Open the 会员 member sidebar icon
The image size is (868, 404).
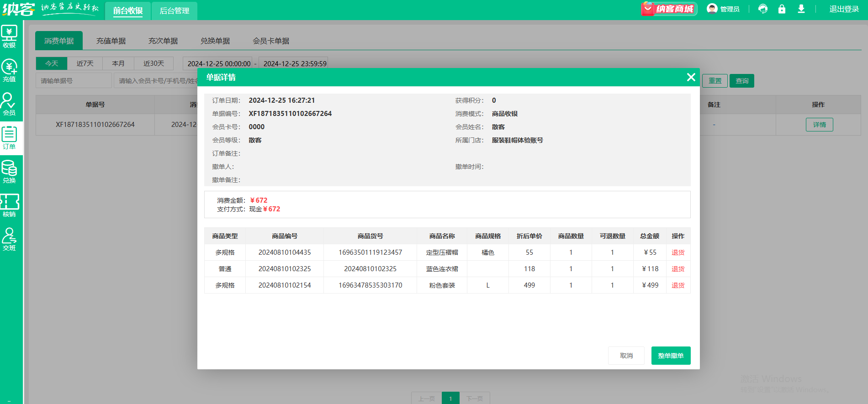(9, 105)
